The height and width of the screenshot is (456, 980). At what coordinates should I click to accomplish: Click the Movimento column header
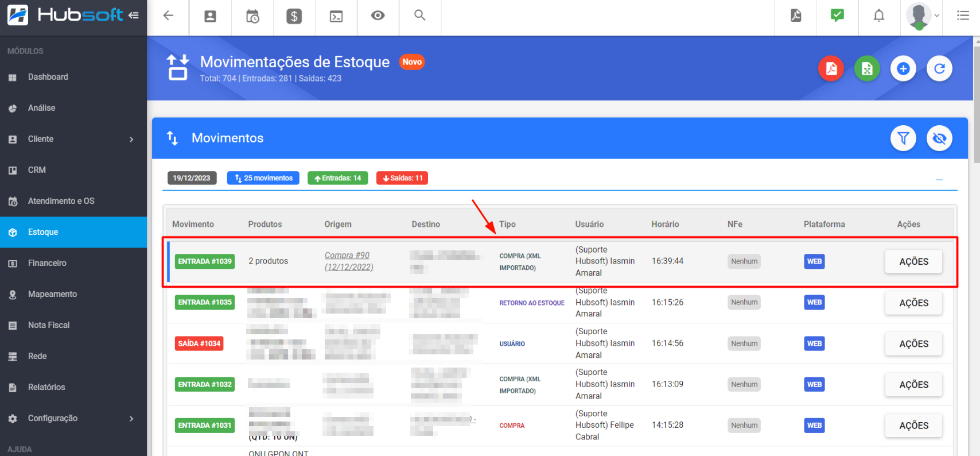(x=193, y=225)
